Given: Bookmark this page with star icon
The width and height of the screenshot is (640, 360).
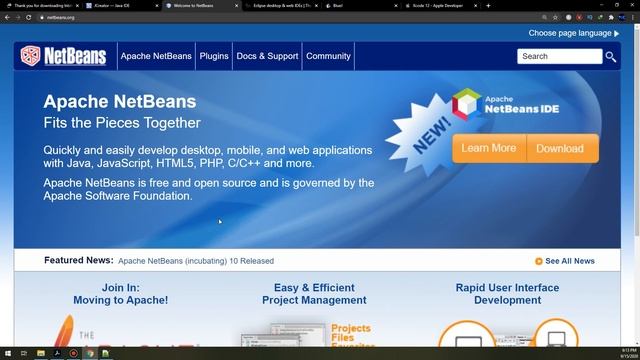Looking at the screenshot, I should [x=555, y=18].
